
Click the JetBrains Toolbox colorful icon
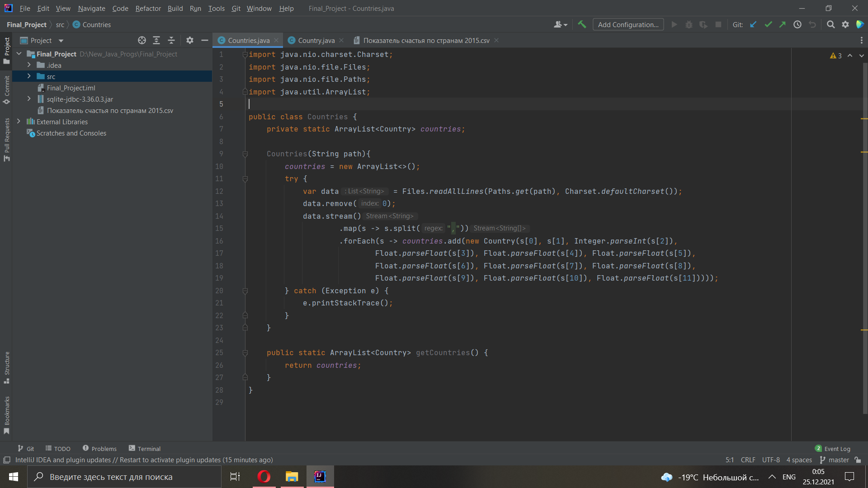pyautogui.click(x=860, y=24)
